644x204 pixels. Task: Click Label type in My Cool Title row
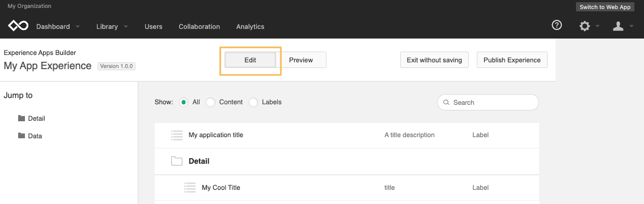[481, 188]
